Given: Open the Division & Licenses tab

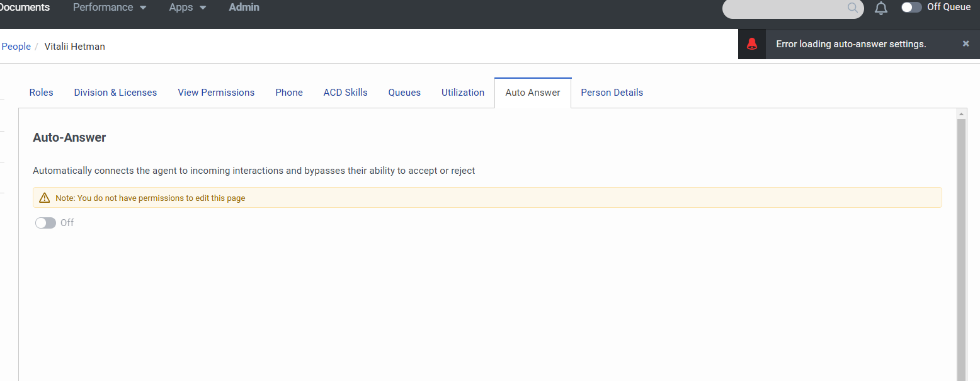Looking at the screenshot, I should [115, 93].
